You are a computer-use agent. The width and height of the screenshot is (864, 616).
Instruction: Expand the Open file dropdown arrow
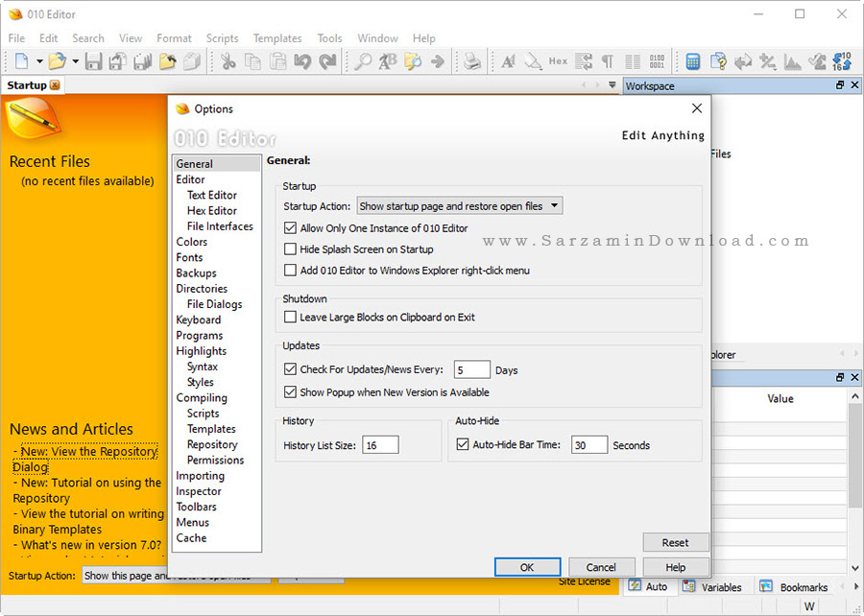click(x=75, y=61)
